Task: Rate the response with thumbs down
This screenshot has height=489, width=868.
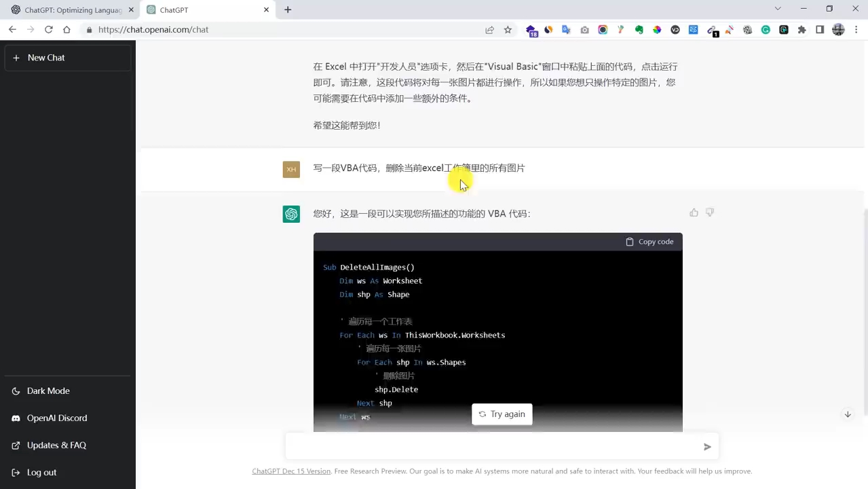Action: (x=710, y=213)
